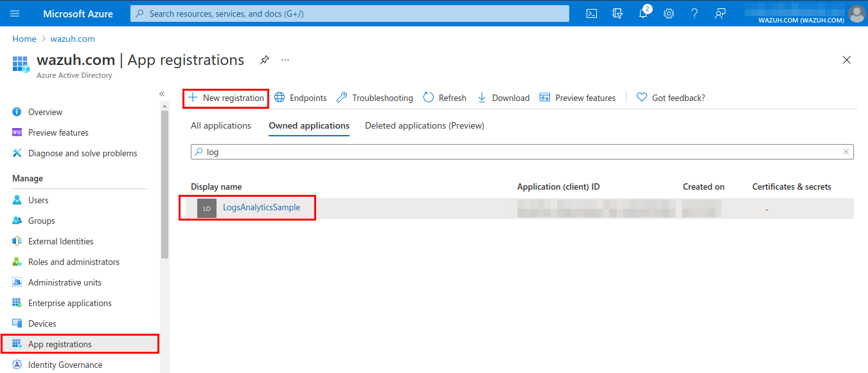Open wazuh.com breadcrumb link
The width and height of the screenshot is (868, 373).
click(74, 39)
